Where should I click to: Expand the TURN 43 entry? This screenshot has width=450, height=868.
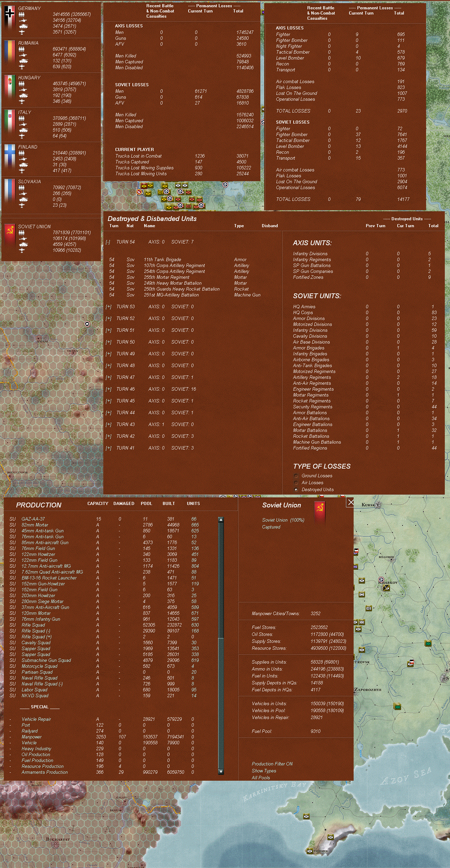(x=109, y=425)
